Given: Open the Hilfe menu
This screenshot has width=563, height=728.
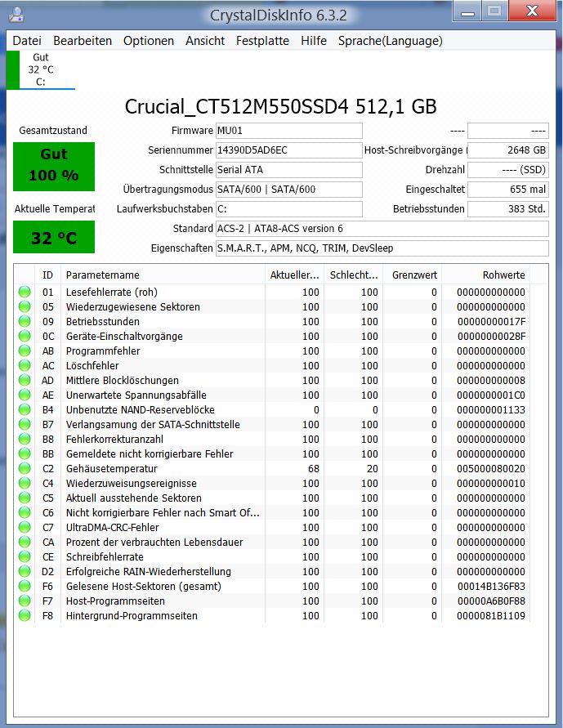Looking at the screenshot, I should coord(314,41).
